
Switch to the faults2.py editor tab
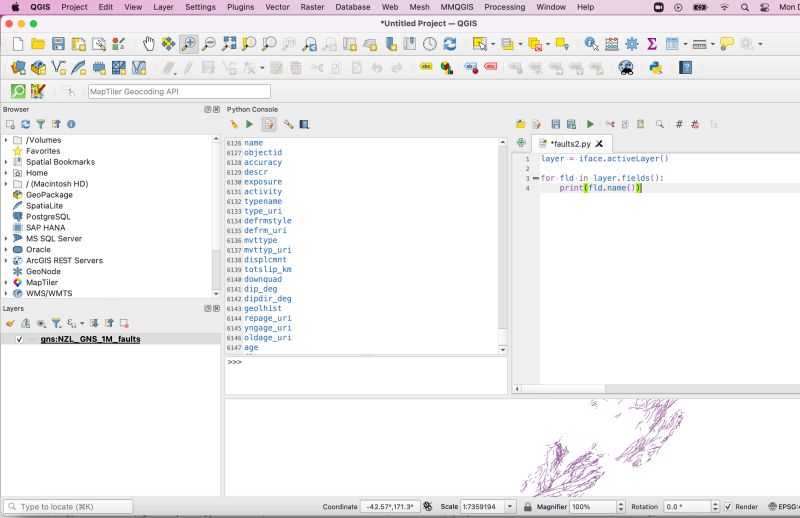pyautogui.click(x=572, y=143)
